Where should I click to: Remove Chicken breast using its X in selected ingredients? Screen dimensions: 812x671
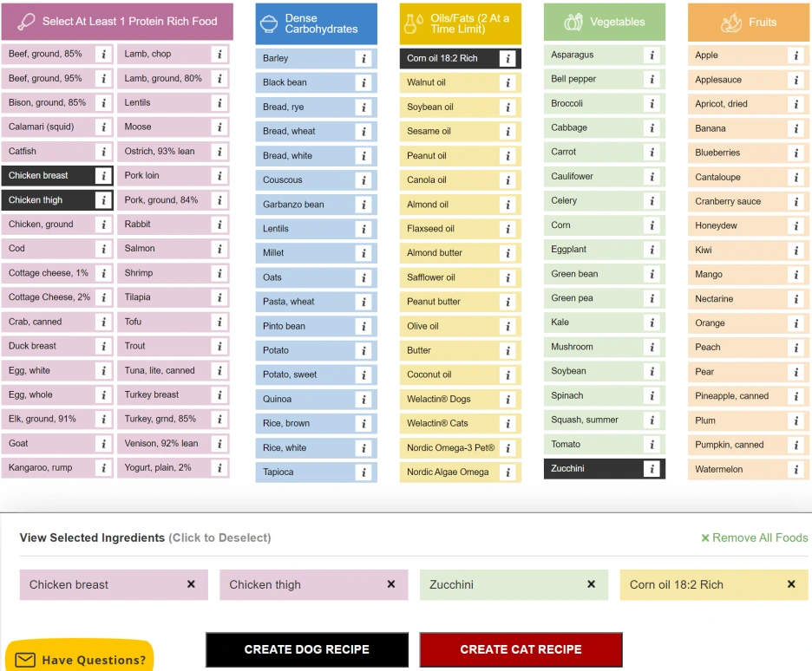click(x=191, y=584)
